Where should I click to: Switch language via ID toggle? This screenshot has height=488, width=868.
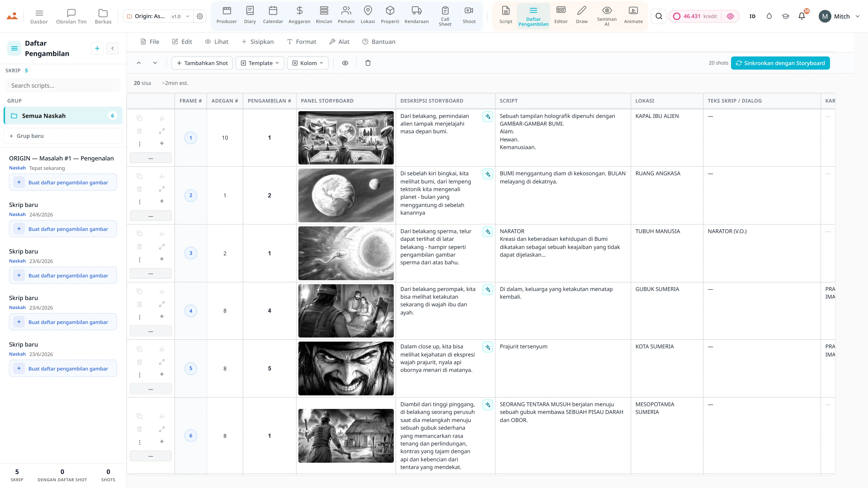click(x=752, y=16)
